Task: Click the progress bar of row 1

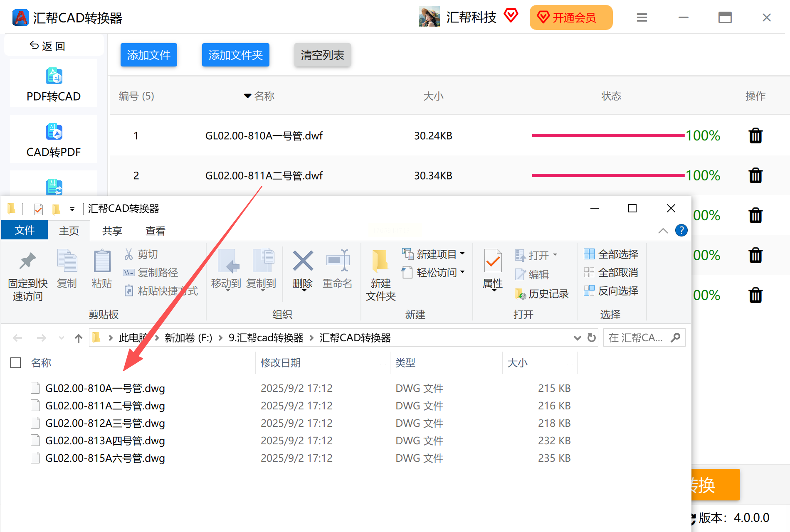Action: tap(608, 135)
